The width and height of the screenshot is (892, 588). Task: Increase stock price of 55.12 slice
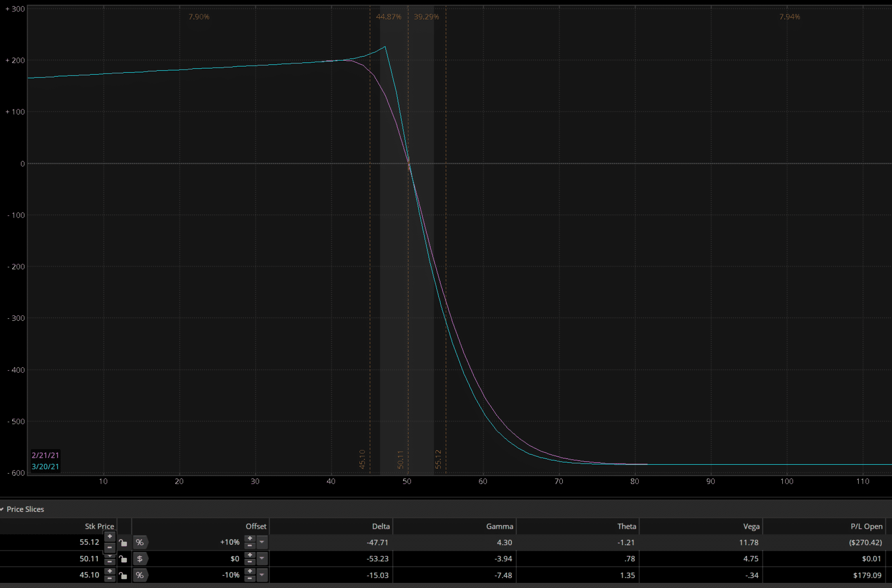pos(110,537)
